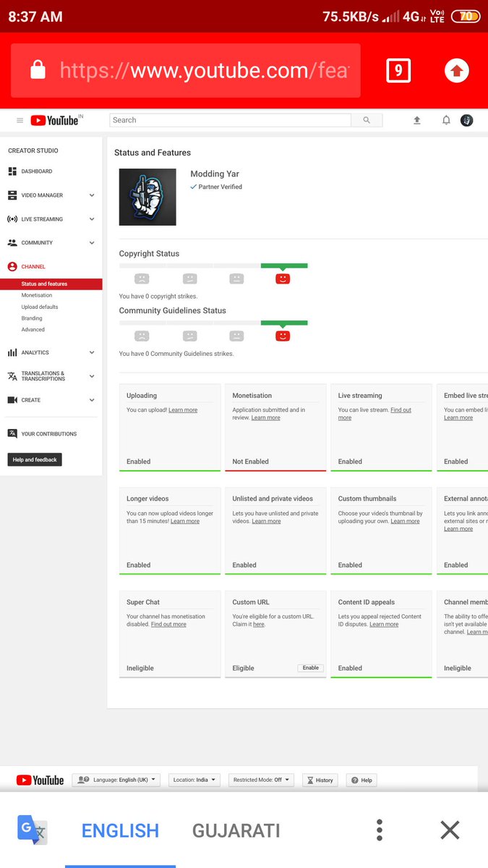Click the Dashboard grid icon

[12, 171]
